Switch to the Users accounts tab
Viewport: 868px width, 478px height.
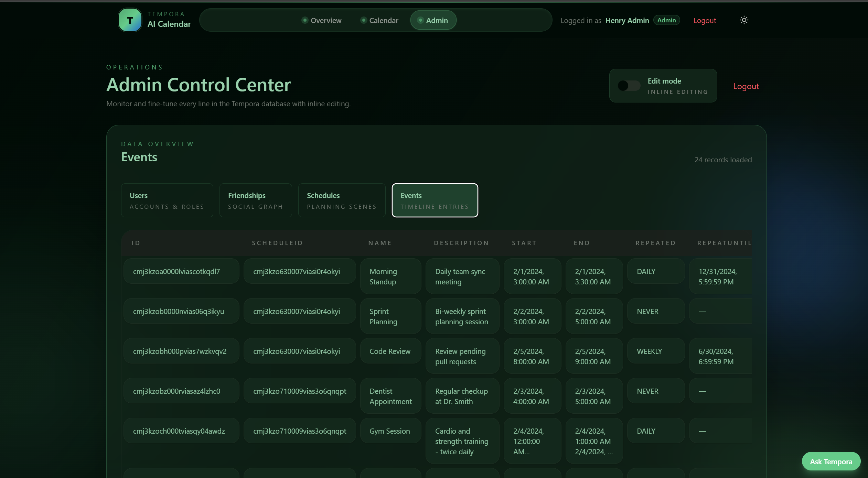click(167, 200)
